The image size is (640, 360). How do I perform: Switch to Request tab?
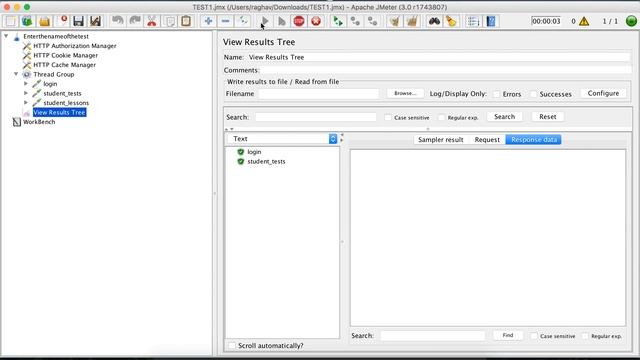(487, 140)
